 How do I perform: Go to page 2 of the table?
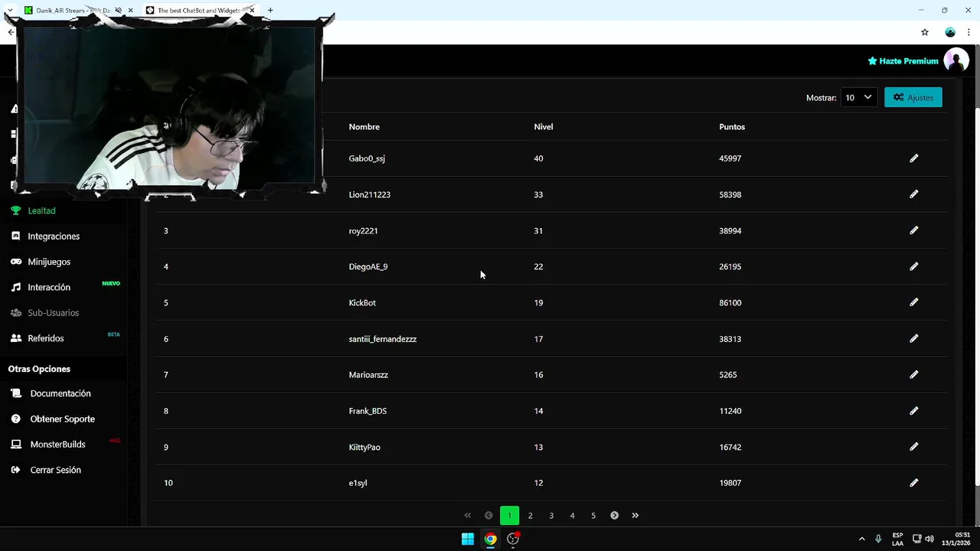(x=530, y=516)
